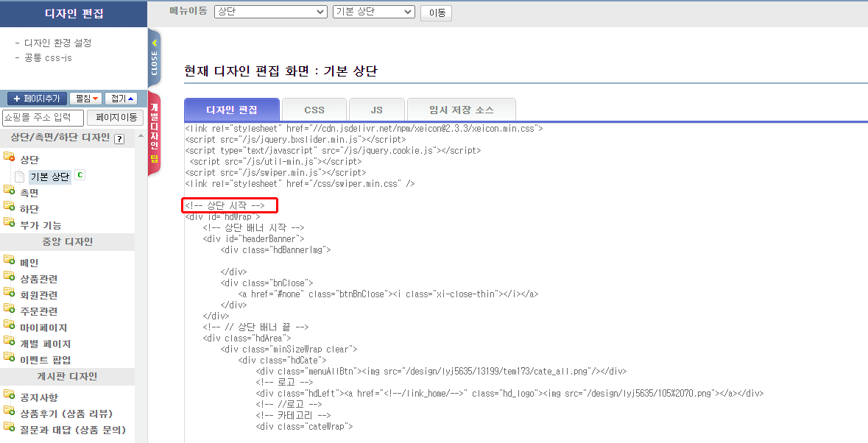This screenshot has height=443, width=868.
Task: Click the 페이지추가 button
Action: pos(37,99)
